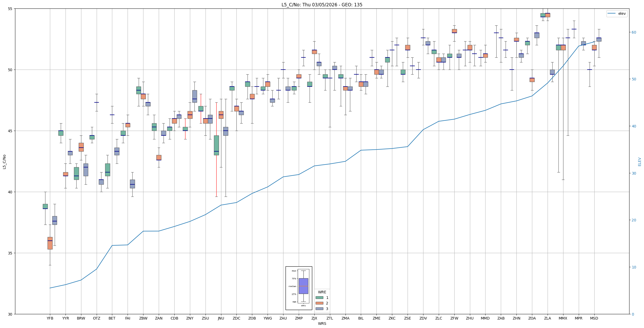Click the WRS x-axis label

(x=322, y=324)
